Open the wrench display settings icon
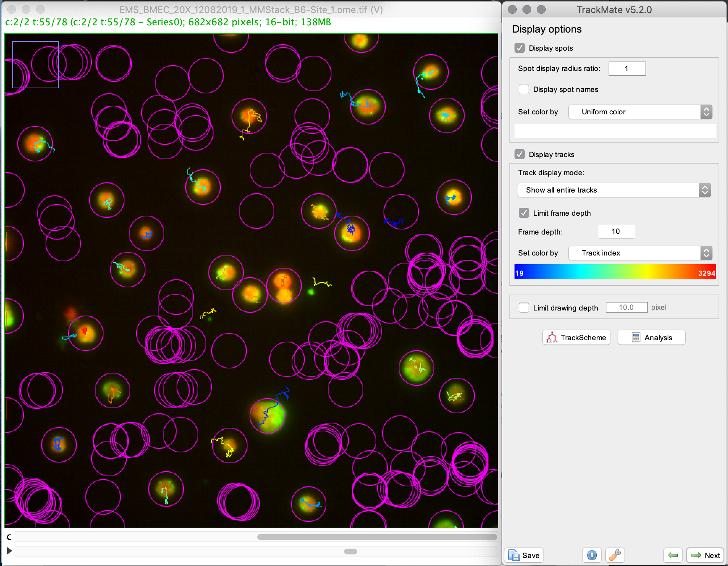This screenshot has height=566, width=728. click(x=615, y=555)
